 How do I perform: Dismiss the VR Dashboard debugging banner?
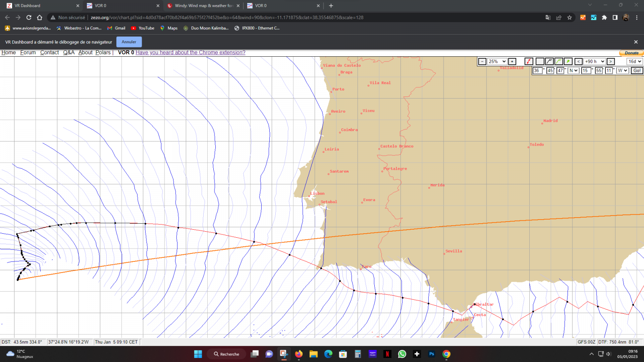coord(636,42)
